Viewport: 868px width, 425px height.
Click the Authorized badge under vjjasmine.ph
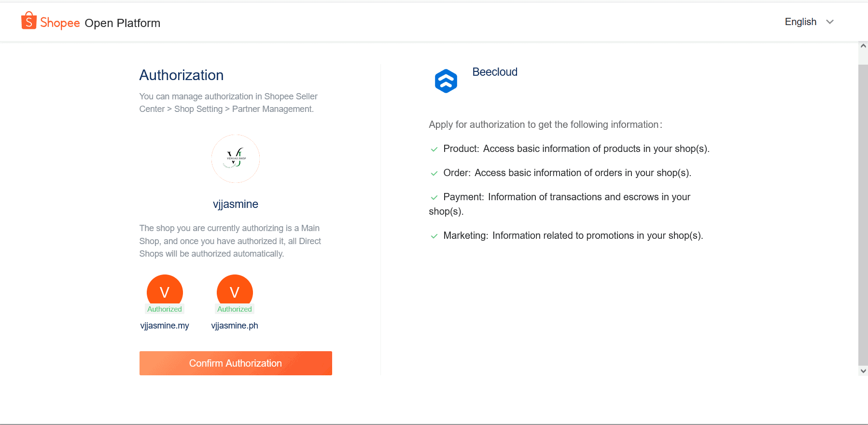[x=235, y=309]
